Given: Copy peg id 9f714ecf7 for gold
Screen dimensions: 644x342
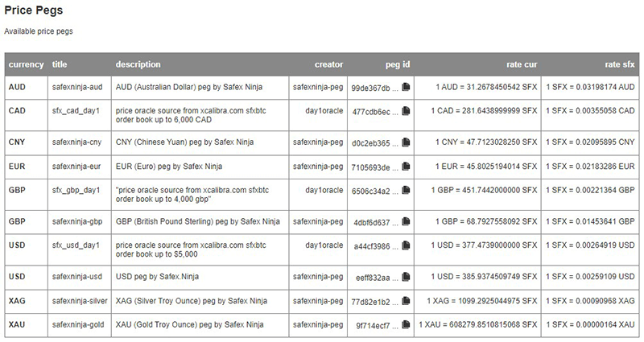Looking at the screenshot, I should click(406, 324).
